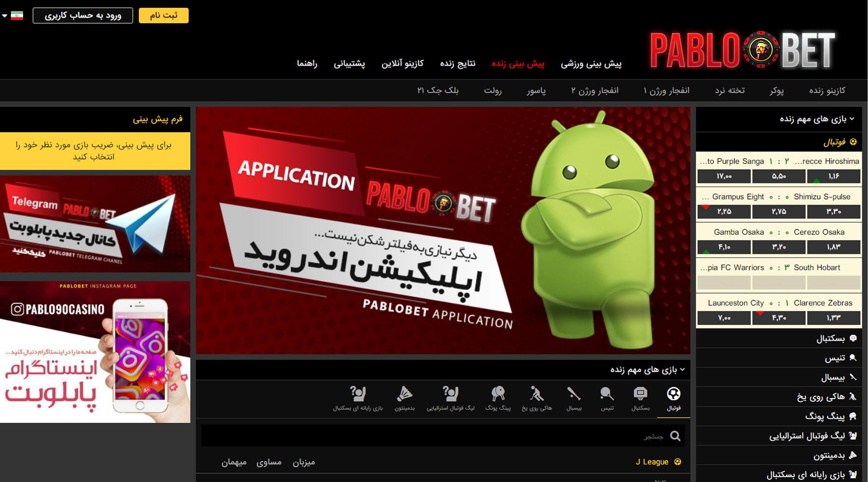Expand the بسکتبال sidebar category
Image resolution: width=868 pixels, height=482 pixels.
coord(779,338)
